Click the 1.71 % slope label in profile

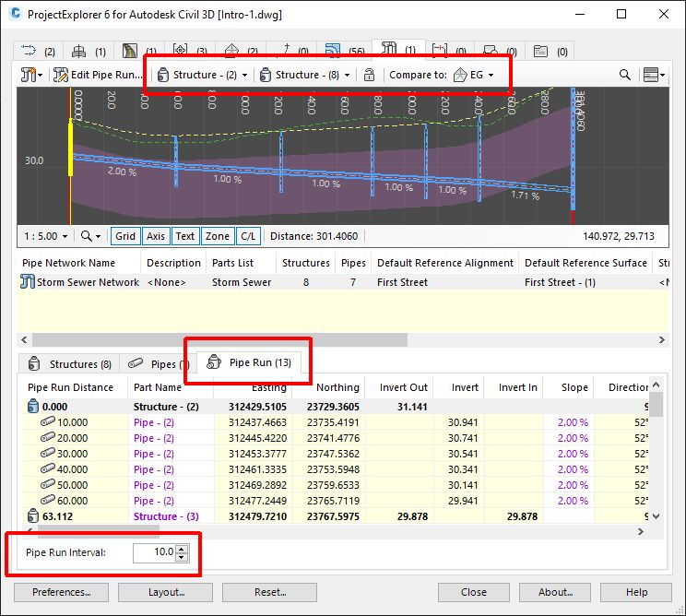click(x=525, y=195)
